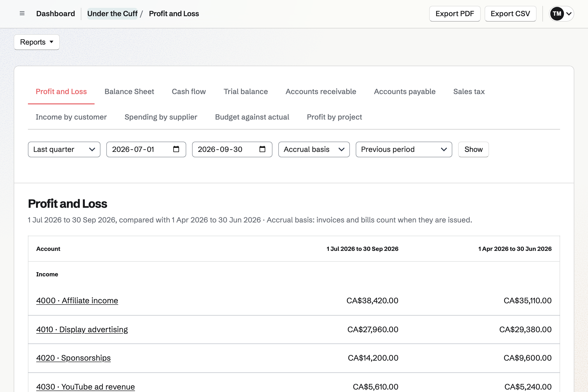Open the Reports dropdown menu
This screenshot has height=392, width=588.
click(37, 42)
